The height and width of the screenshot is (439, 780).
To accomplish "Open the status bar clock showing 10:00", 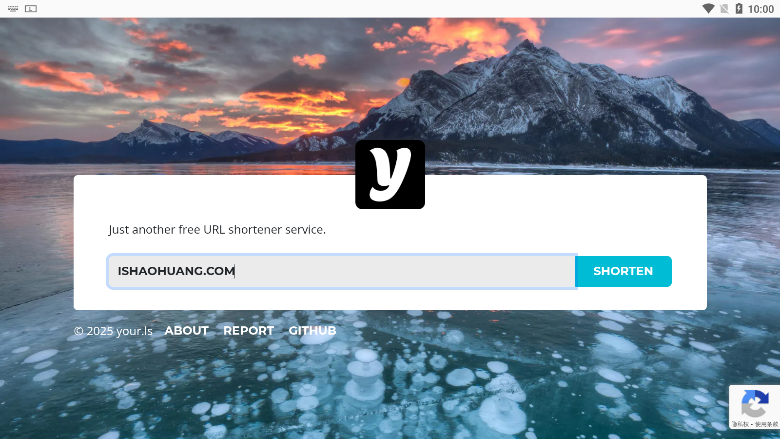I will (x=761, y=9).
